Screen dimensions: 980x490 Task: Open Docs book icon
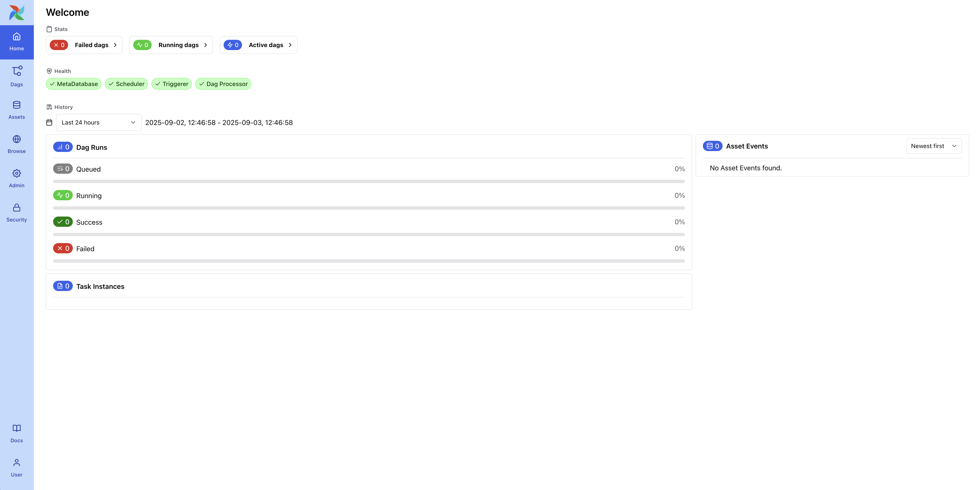point(17,433)
